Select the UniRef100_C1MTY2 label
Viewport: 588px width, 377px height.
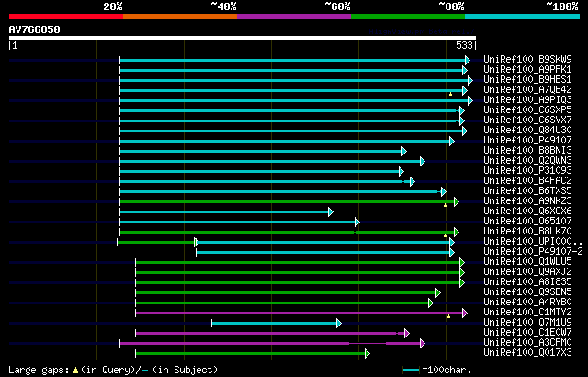coord(527,313)
